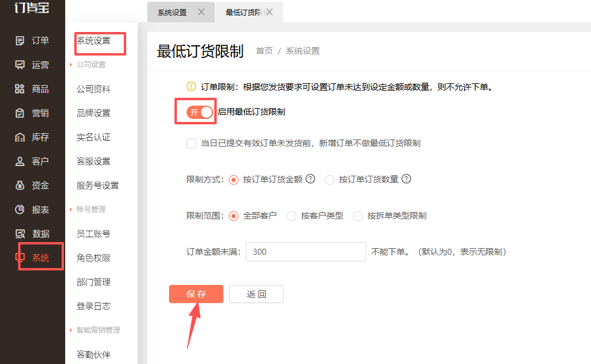Open 实名认证 in the submenu
591x364 pixels.
[94, 137]
